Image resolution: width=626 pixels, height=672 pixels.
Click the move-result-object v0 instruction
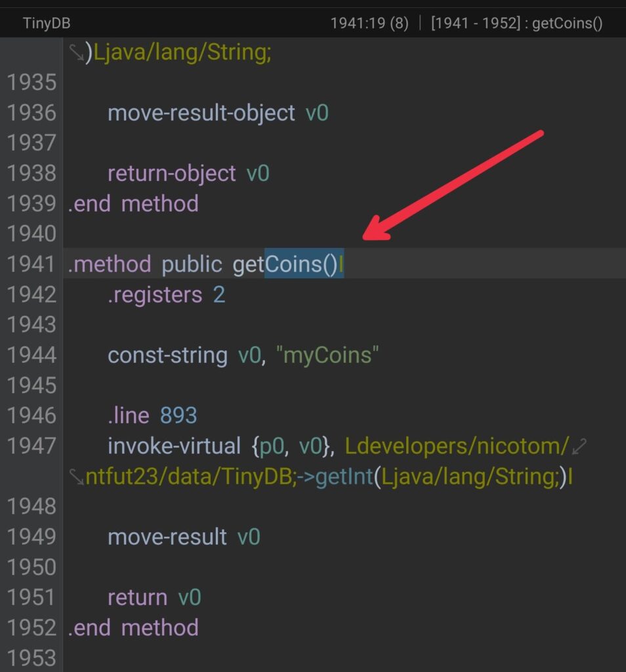[x=218, y=113]
